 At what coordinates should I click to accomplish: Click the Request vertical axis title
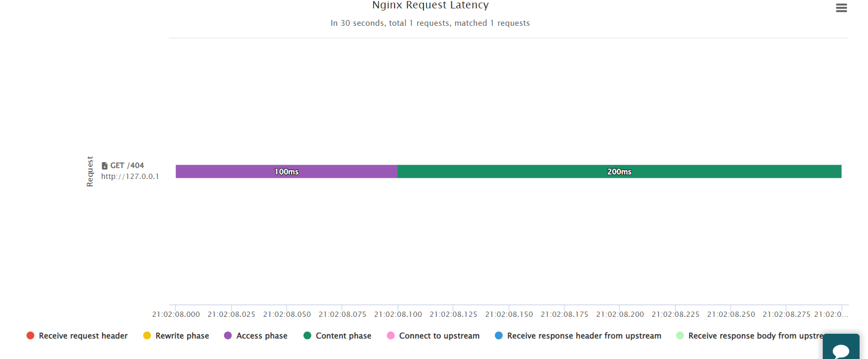point(90,171)
